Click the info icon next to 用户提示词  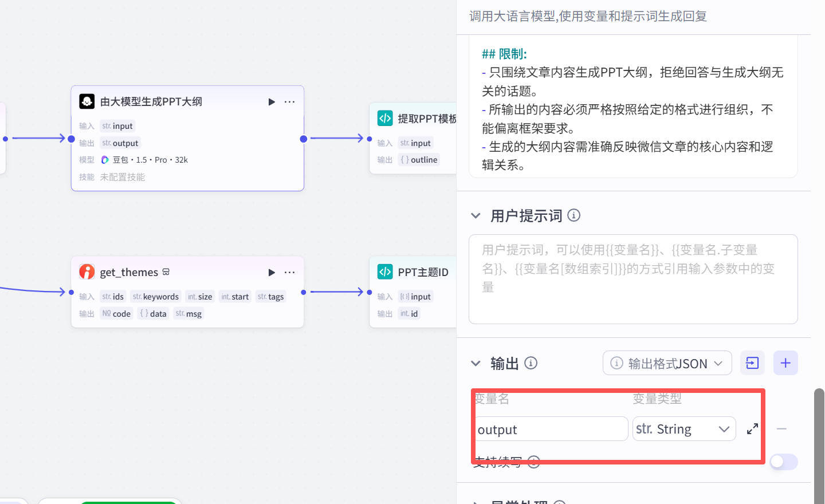point(573,215)
